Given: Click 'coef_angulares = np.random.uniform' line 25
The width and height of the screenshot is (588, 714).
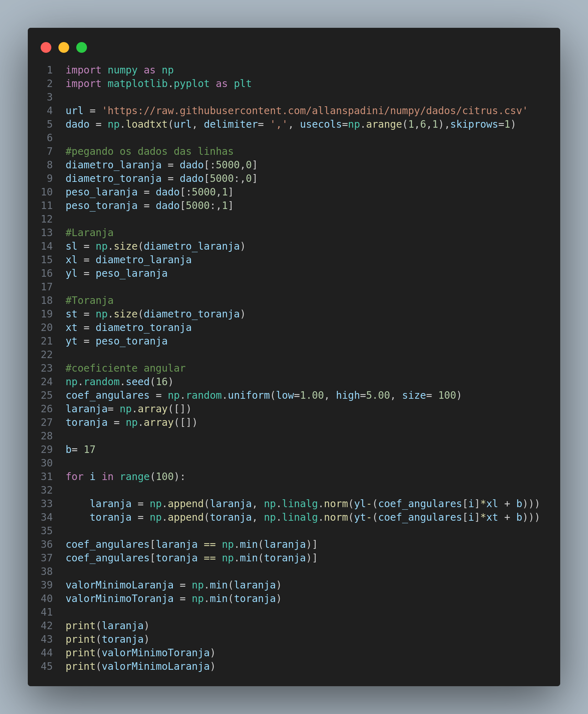Looking at the screenshot, I should pyautogui.click(x=264, y=396).
